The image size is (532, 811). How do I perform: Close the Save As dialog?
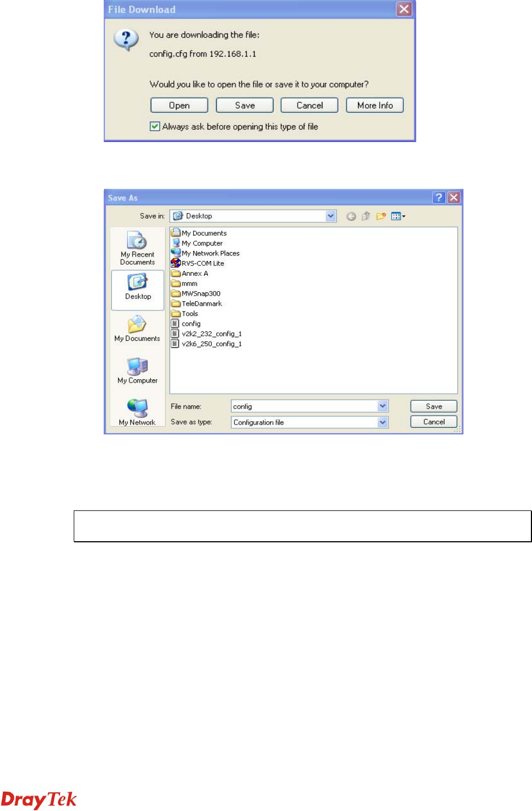point(454,198)
